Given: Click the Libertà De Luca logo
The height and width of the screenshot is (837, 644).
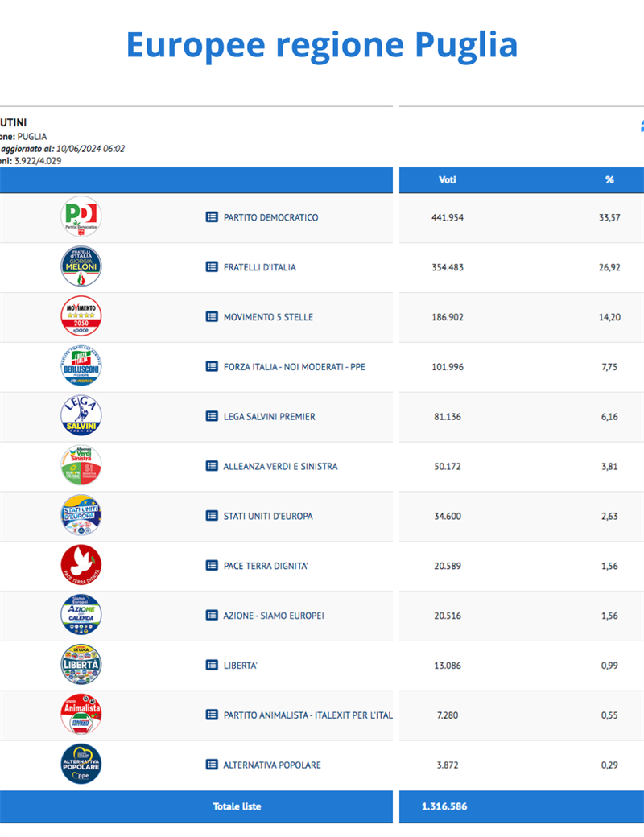Looking at the screenshot, I should [80, 665].
